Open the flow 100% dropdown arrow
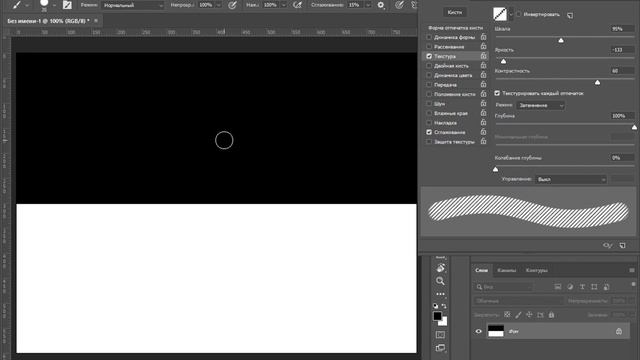This screenshot has height=360, width=640. coord(283,5)
